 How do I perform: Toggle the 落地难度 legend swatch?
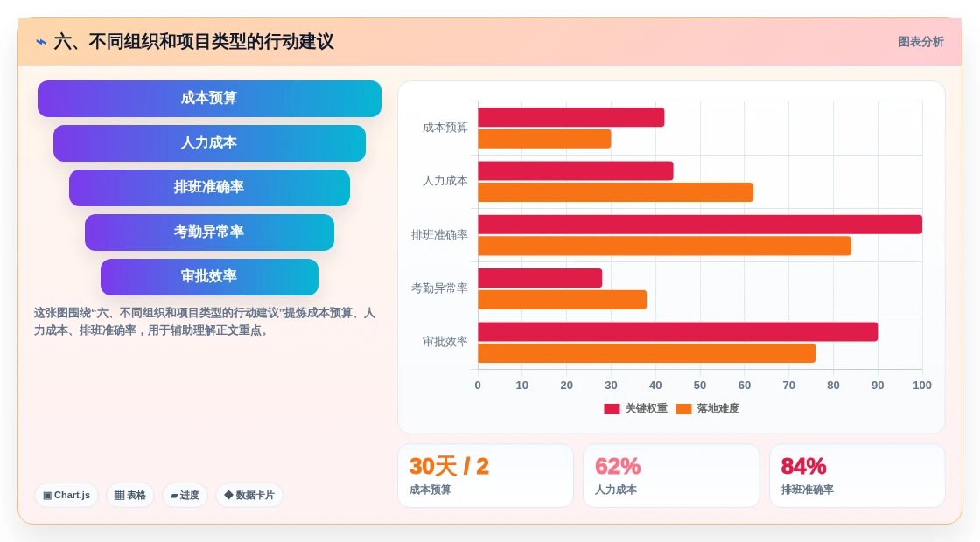coord(683,409)
